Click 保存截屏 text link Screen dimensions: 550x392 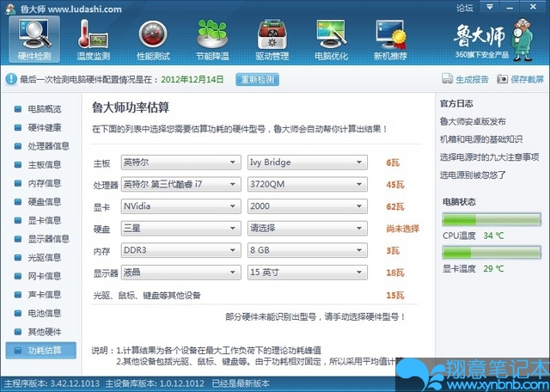[527, 79]
